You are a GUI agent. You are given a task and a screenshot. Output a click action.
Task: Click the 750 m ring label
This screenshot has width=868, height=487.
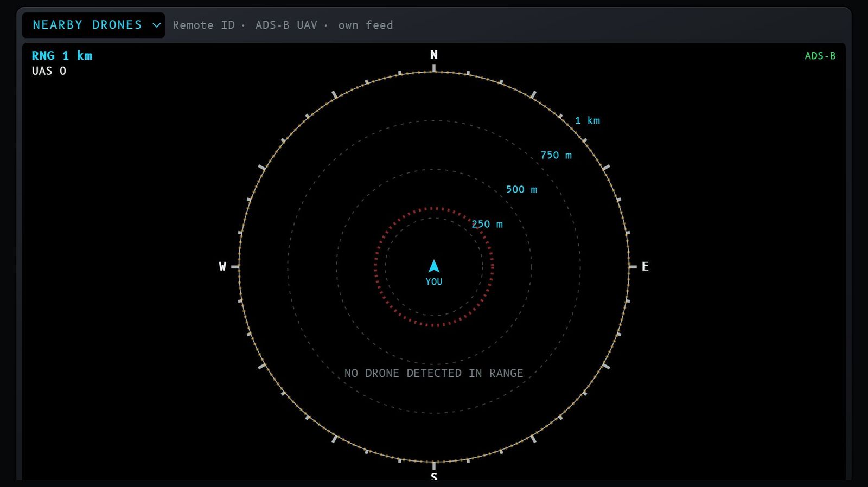pos(556,155)
